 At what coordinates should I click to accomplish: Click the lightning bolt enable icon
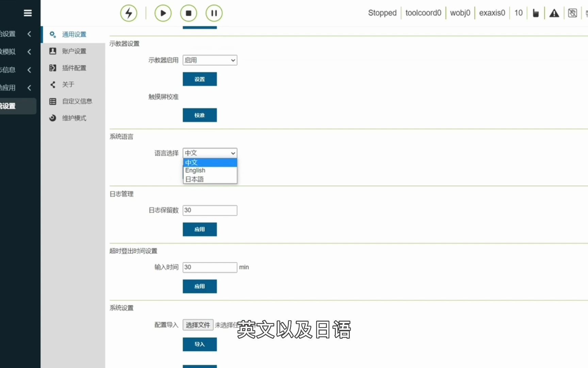pyautogui.click(x=129, y=13)
